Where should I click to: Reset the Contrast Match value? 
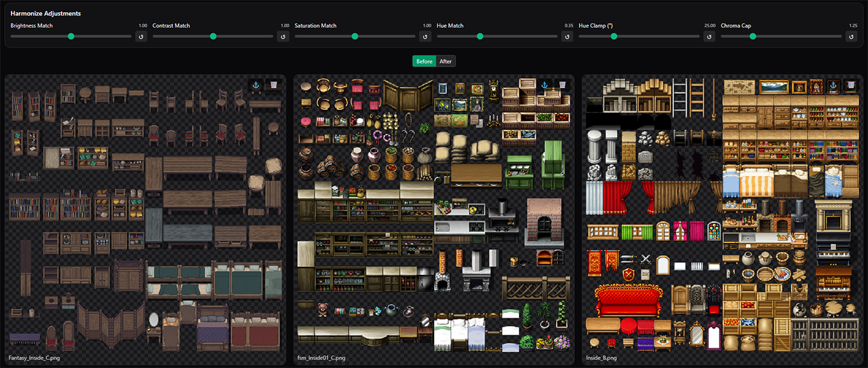pos(283,36)
